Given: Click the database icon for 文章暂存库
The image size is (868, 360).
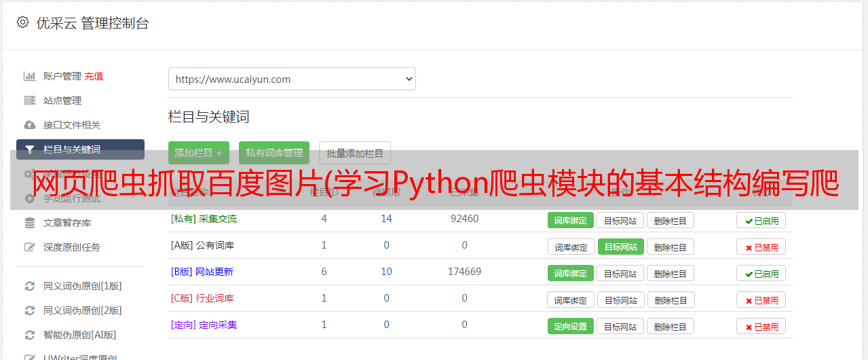Looking at the screenshot, I should 29,223.
